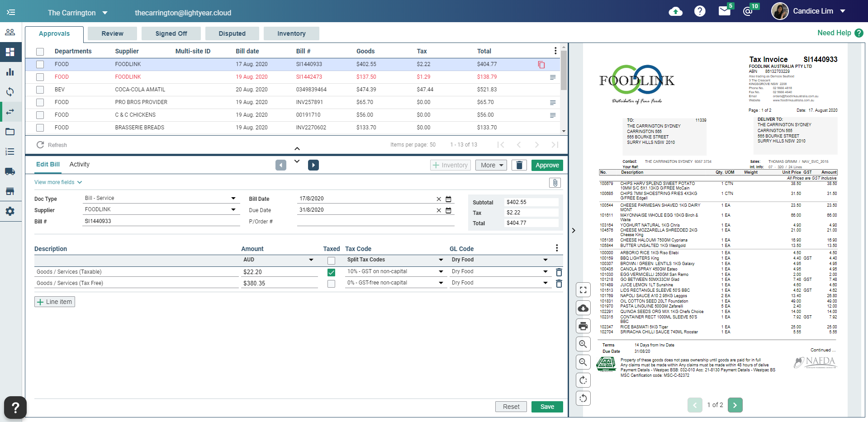
Task: Open the dashboard icon in sidebar
Action: pyautogui.click(x=10, y=52)
